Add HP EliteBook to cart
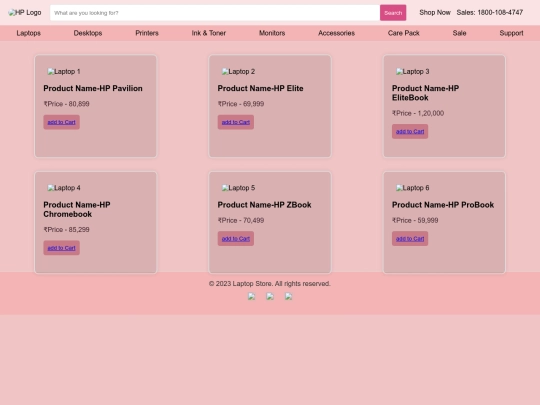The image size is (540, 405). [410, 132]
